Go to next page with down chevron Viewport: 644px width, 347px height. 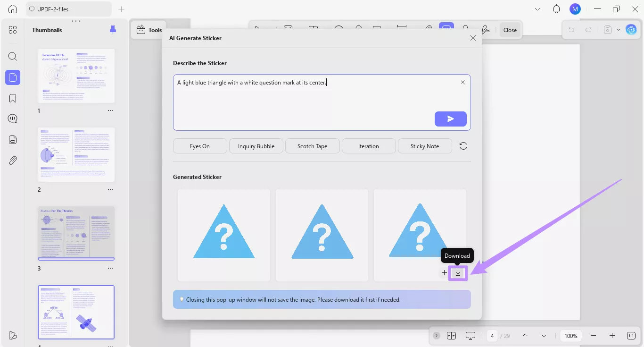(x=544, y=335)
